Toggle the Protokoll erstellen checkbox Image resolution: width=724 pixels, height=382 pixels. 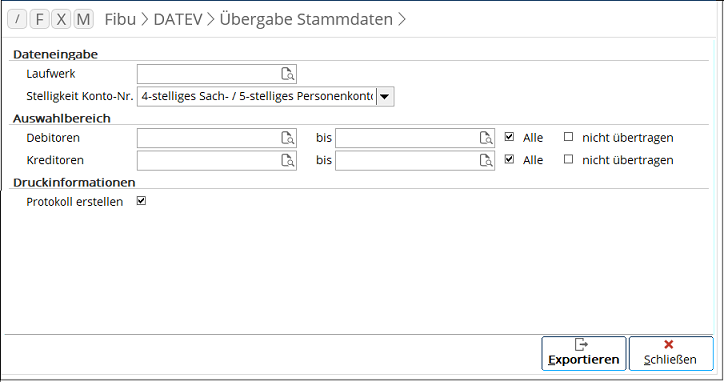tap(141, 201)
